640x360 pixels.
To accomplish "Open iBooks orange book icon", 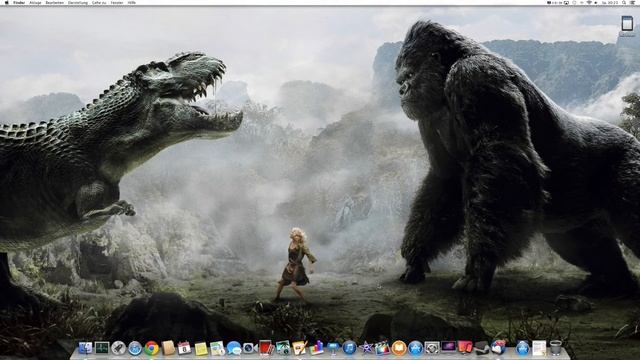I will click(x=399, y=348).
